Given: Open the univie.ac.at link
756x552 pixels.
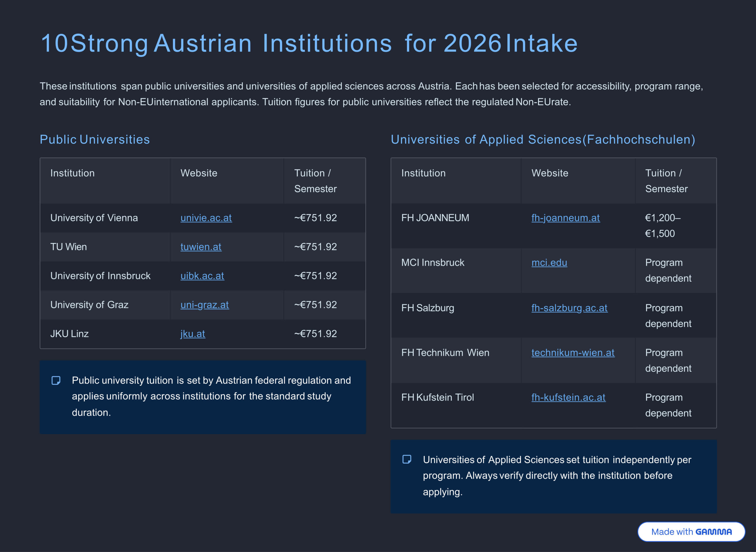Looking at the screenshot, I should tap(206, 218).
